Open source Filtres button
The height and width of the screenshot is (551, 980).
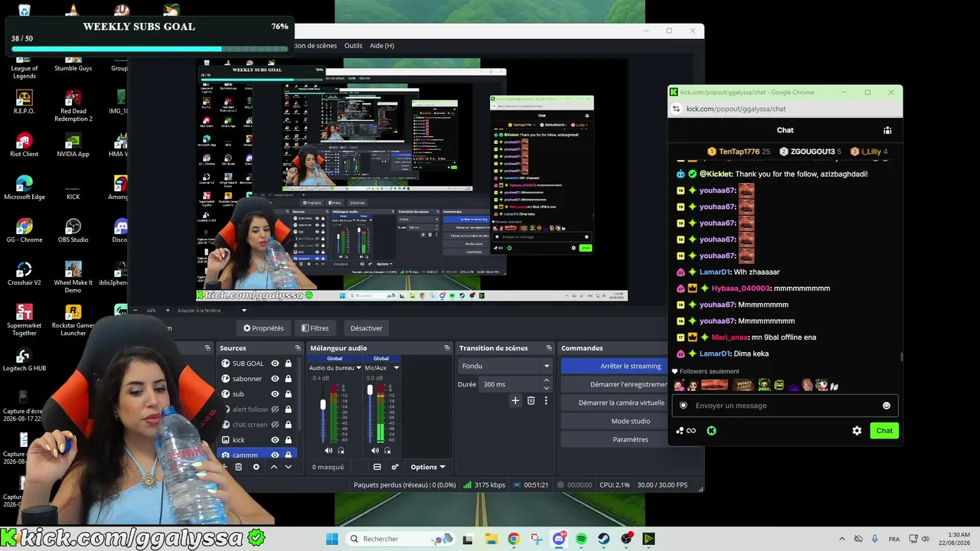tap(315, 328)
